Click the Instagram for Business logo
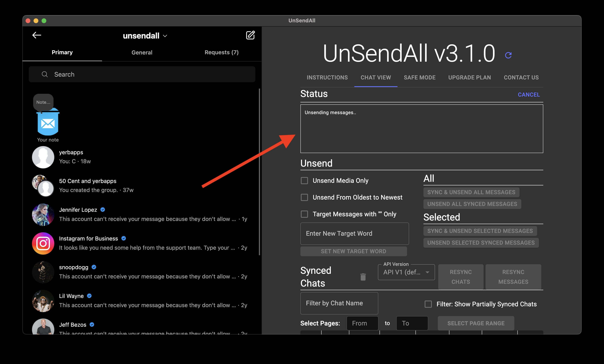 point(43,243)
